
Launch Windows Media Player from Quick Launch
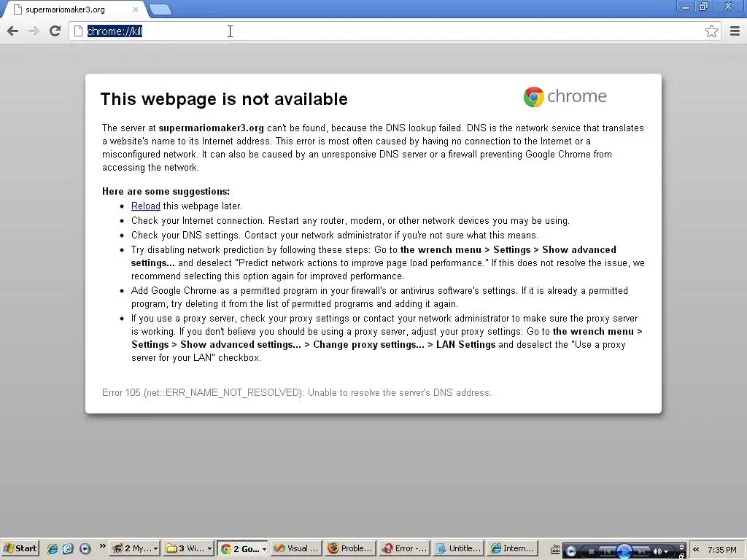pos(85,548)
